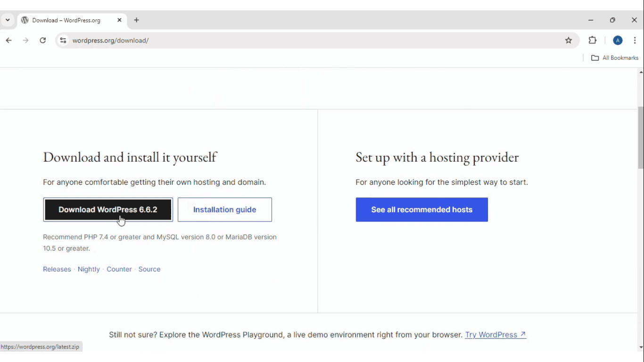Open the Installation guide
Image resolution: width=644 pixels, height=362 pixels.
225,210
